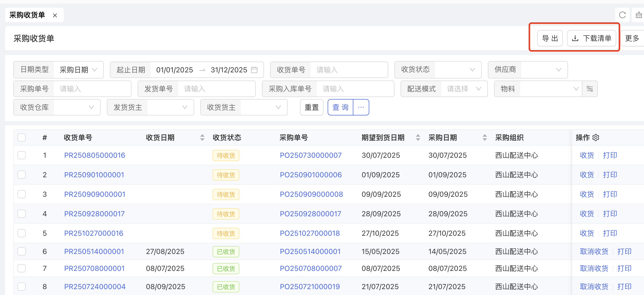Check the checkbox for row 1
The width and height of the screenshot is (644, 295).
click(22, 155)
